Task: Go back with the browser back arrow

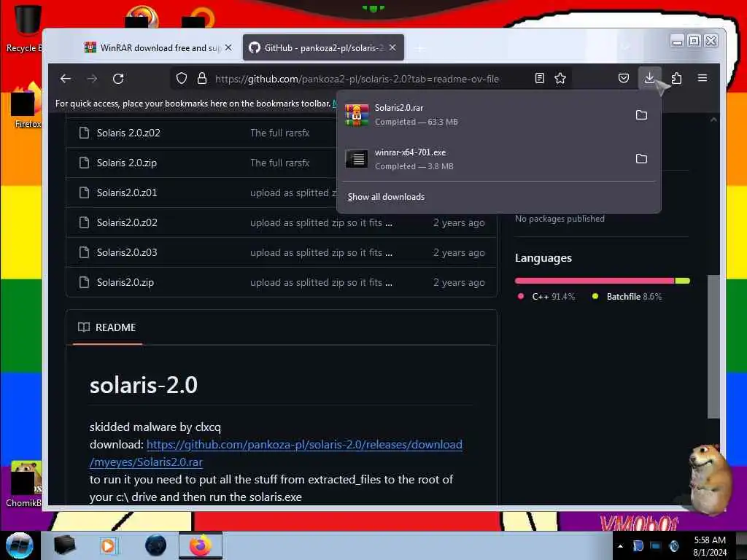Action: click(x=66, y=79)
